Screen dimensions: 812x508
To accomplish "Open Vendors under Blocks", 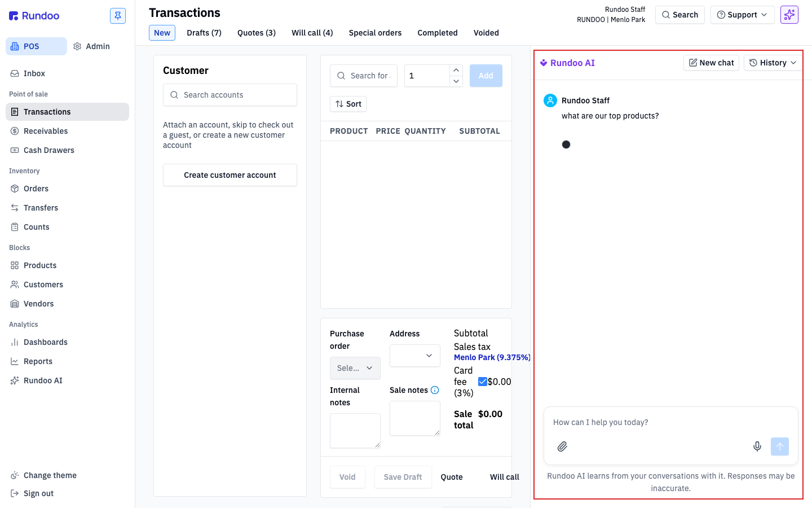I will pyautogui.click(x=67, y=304).
